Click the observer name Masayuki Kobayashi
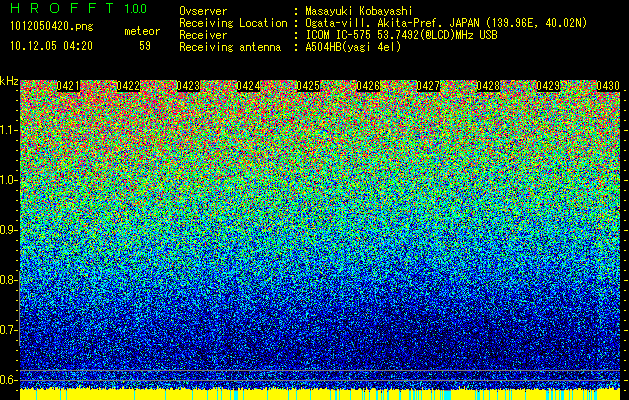This screenshot has width=629, height=400. pos(359,11)
